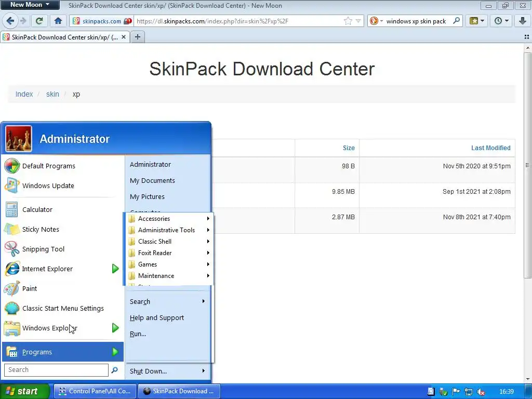Sort by the Size column header
This screenshot has height=399, width=532.
pyautogui.click(x=349, y=148)
